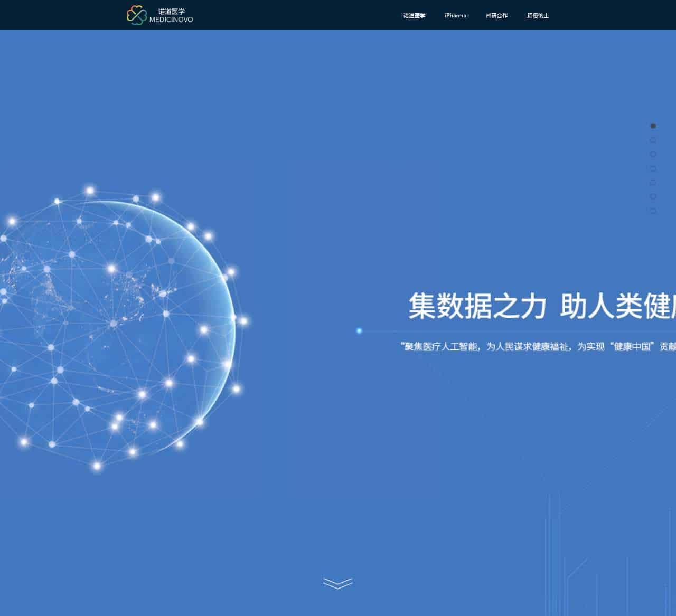
Task: Select the second slideshow dot
Action: click(x=652, y=140)
